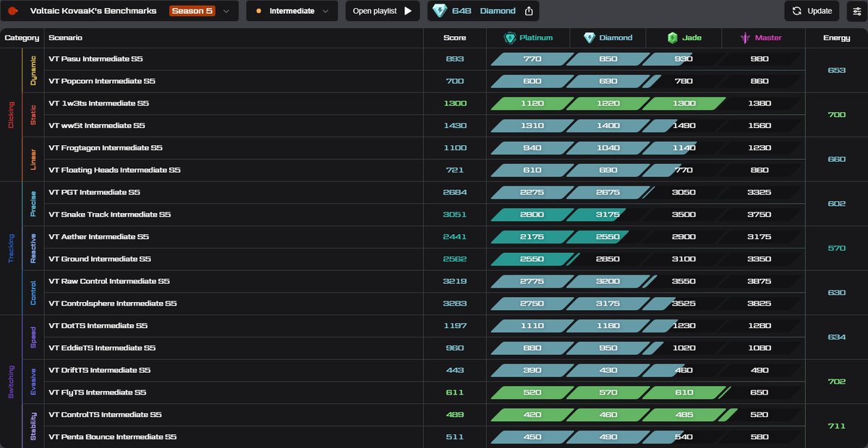Click the 489 score for VT ControlTS
868x448 pixels.
[455, 415]
